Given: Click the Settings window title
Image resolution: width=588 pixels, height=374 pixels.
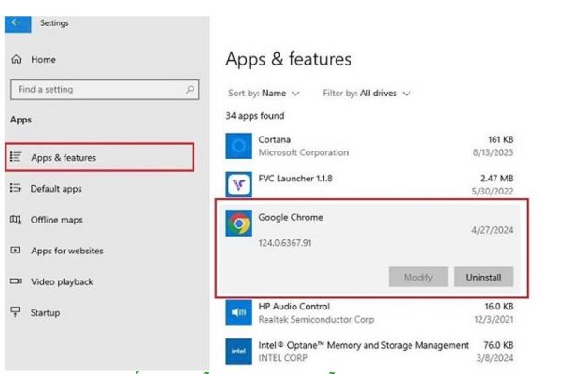Looking at the screenshot, I should pyautogui.click(x=54, y=23).
